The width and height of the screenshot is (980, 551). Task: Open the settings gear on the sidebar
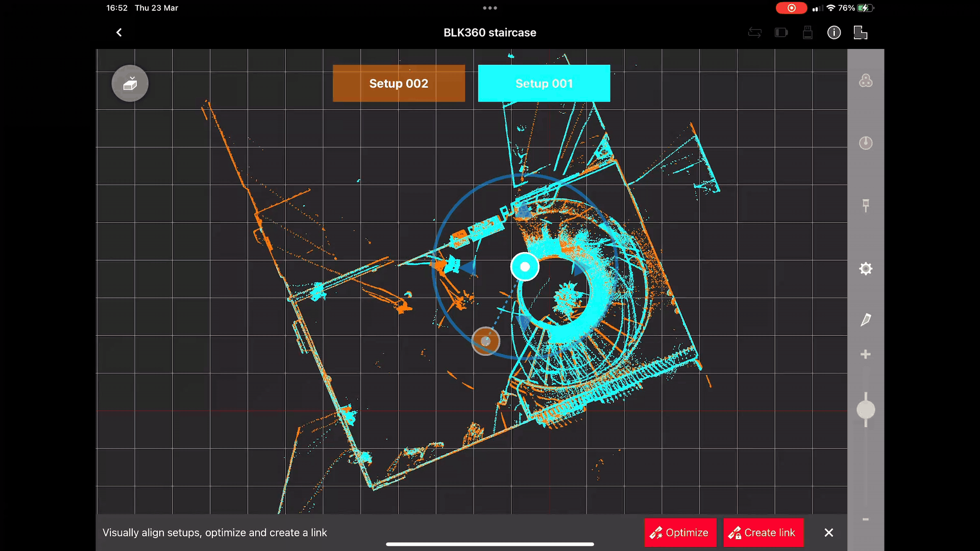866,268
